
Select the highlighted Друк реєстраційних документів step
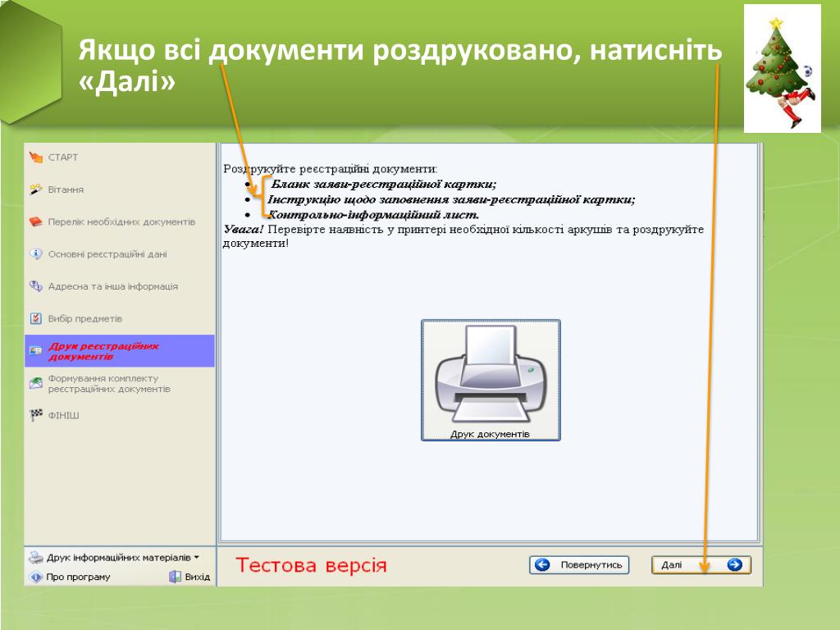[x=120, y=351]
